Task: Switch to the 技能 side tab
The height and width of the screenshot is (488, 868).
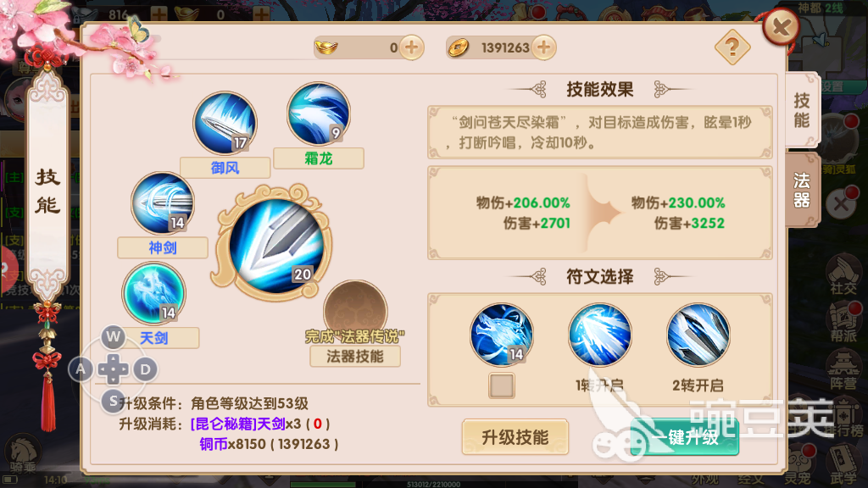Action: [802, 110]
